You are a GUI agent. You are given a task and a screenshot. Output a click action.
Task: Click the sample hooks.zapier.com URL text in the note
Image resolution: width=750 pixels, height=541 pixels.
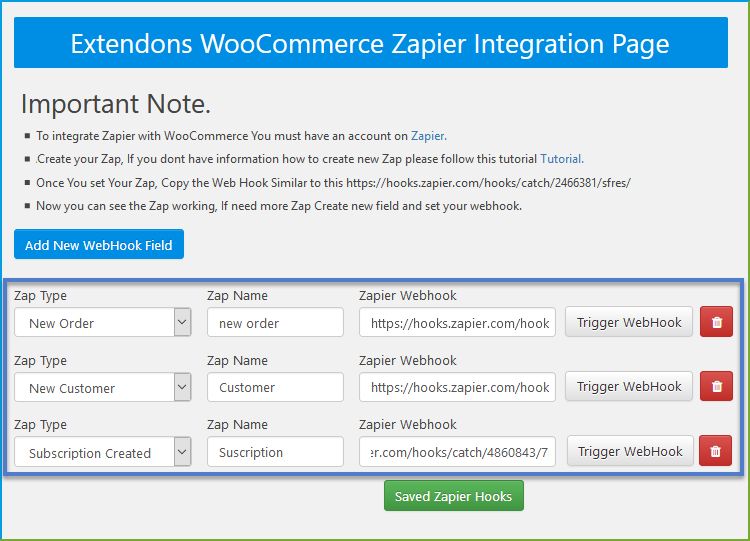488,183
